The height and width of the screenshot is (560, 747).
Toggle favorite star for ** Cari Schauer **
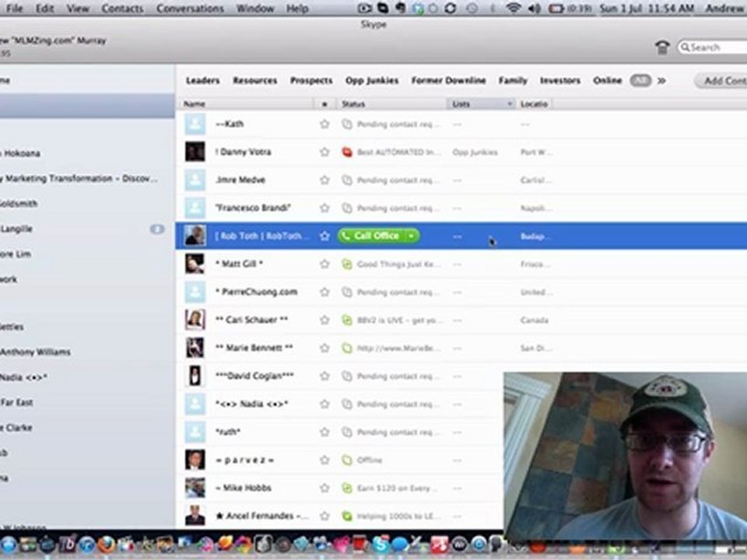[324, 320]
